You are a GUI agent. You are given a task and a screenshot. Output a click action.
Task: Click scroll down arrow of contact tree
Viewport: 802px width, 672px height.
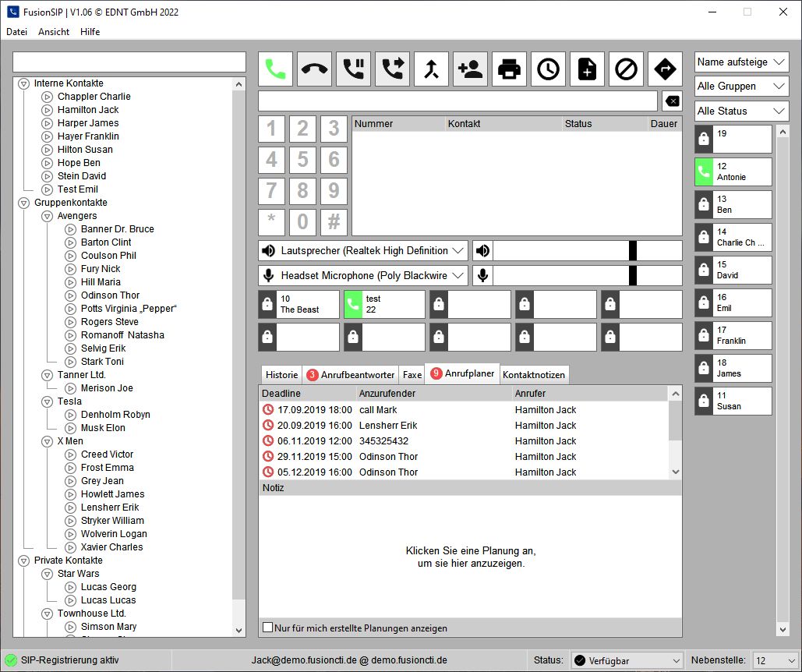click(x=238, y=631)
